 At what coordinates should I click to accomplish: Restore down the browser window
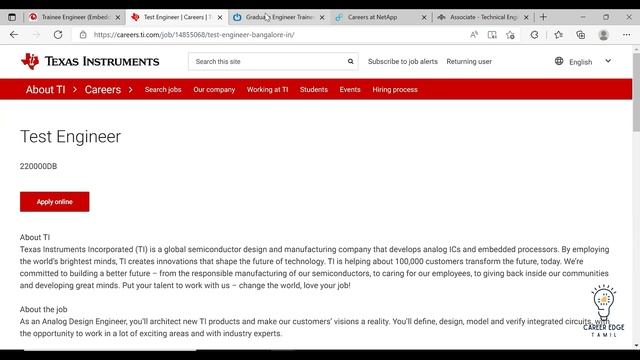(606, 17)
